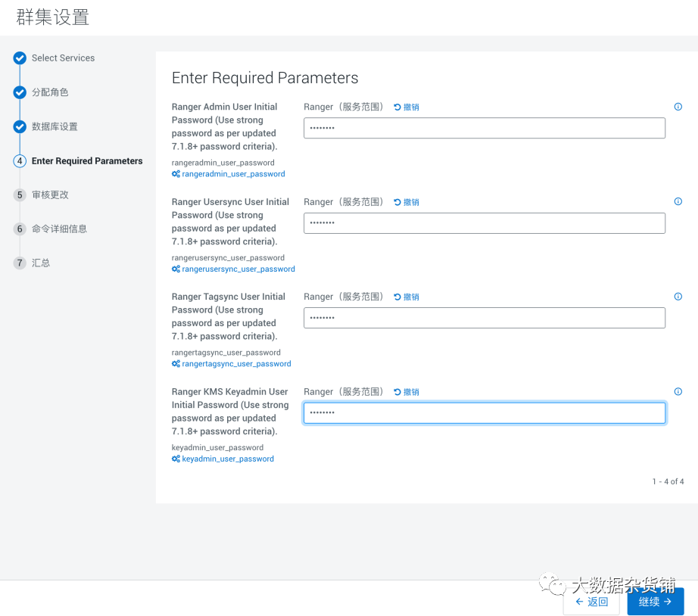Screen dimensions: 698x616
Task: Click step 5 number circle
Action: [20, 195]
